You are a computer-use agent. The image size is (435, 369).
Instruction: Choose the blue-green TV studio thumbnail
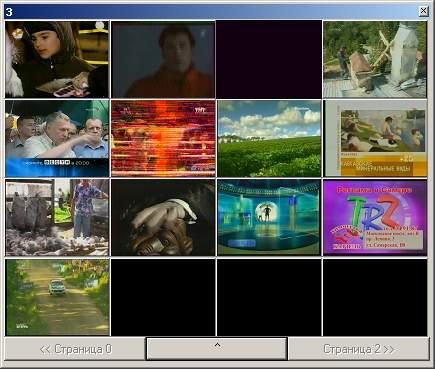(269, 218)
